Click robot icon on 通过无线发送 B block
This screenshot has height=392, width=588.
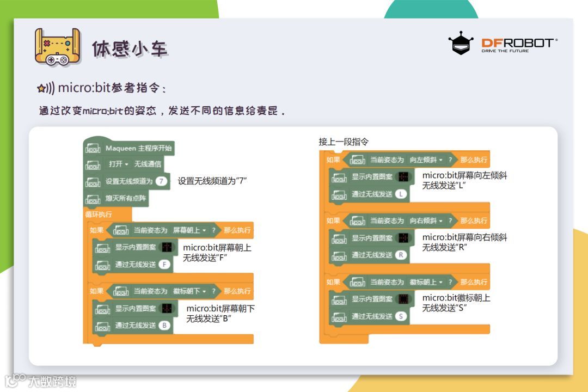(x=102, y=326)
